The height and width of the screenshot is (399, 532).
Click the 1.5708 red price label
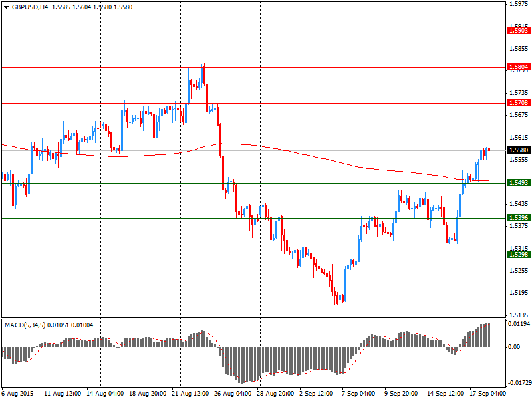pyautogui.click(x=519, y=103)
